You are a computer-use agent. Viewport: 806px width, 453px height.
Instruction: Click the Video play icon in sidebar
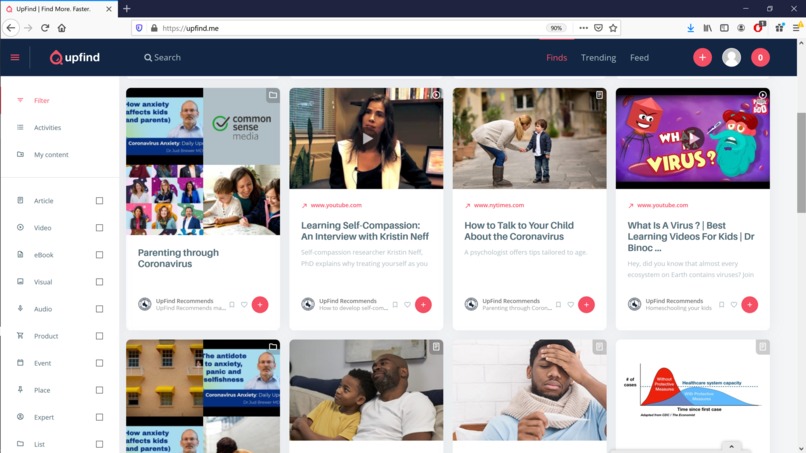pyautogui.click(x=20, y=227)
